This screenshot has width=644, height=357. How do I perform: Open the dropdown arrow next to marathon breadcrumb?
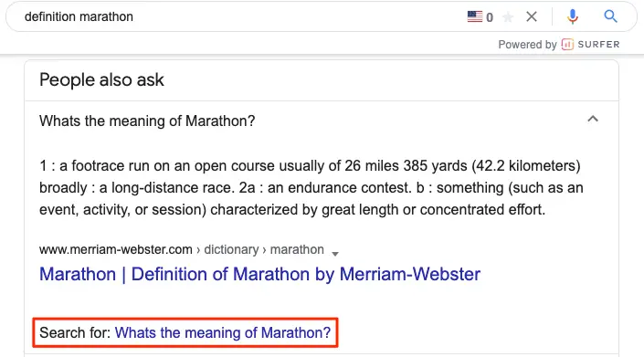[x=335, y=254]
